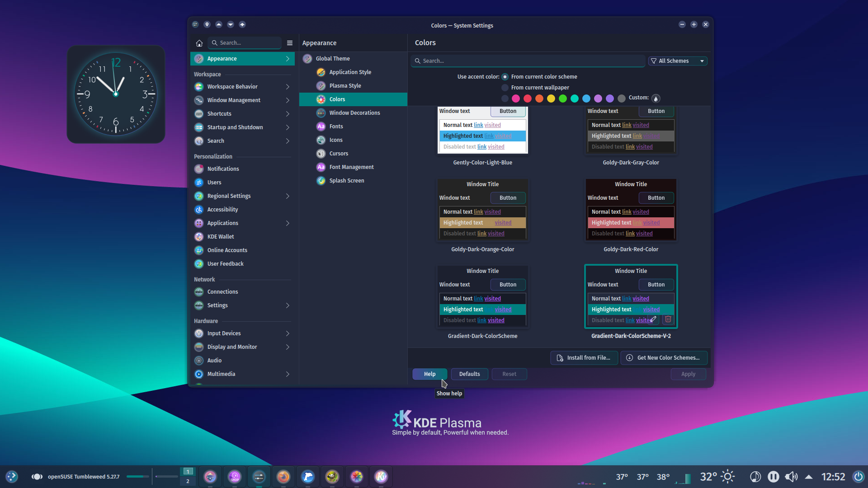Image resolution: width=868 pixels, height=488 pixels.
Task: Open the Shop app in the taskbar
Action: (234, 476)
